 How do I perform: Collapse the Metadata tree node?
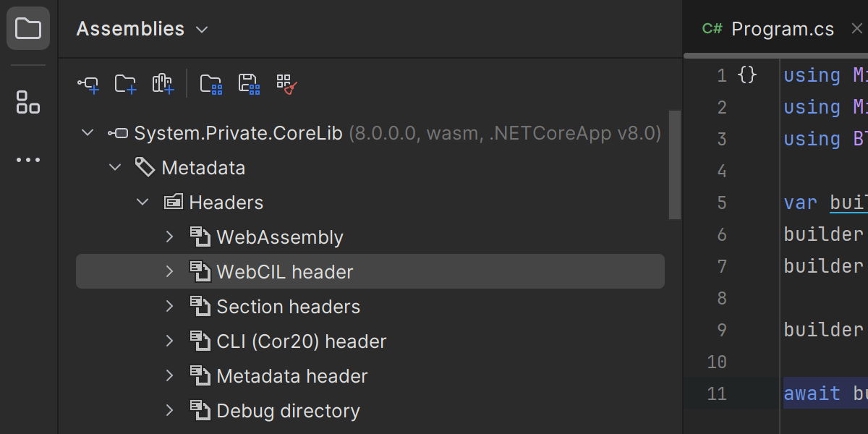tap(115, 168)
